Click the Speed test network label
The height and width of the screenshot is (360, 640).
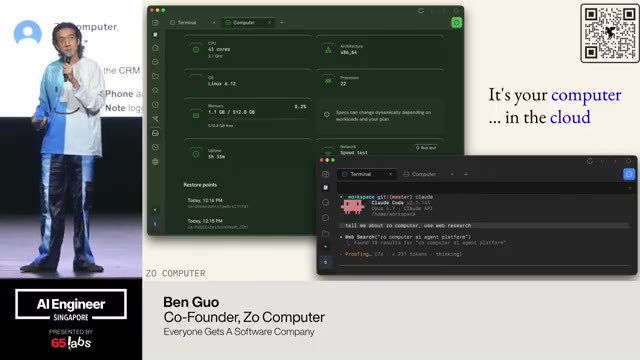(x=354, y=153)
